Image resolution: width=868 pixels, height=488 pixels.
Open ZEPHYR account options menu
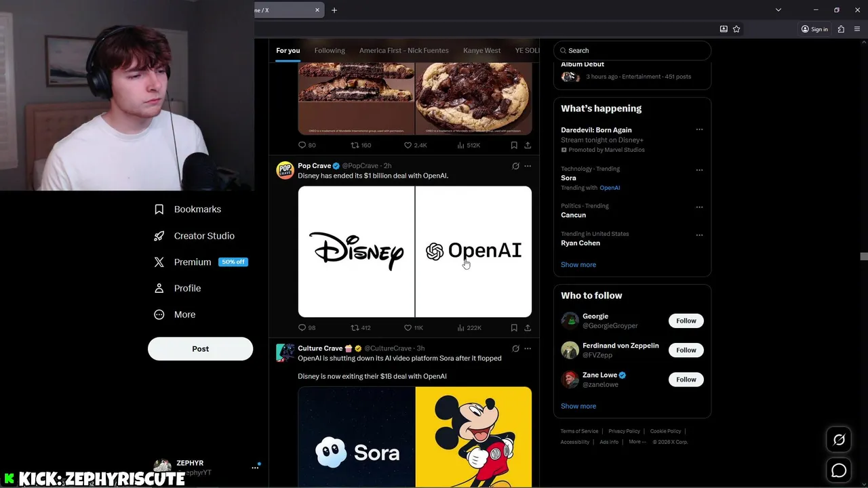coord(255,467)
